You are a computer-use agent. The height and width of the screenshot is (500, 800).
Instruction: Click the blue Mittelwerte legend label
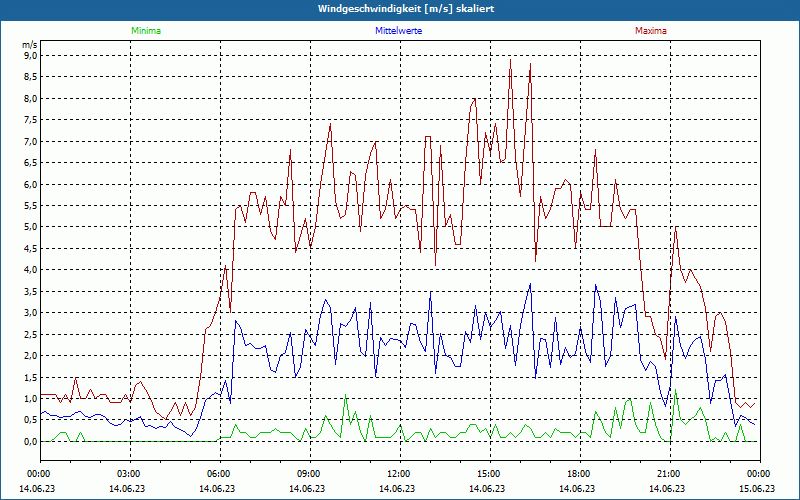398,31
